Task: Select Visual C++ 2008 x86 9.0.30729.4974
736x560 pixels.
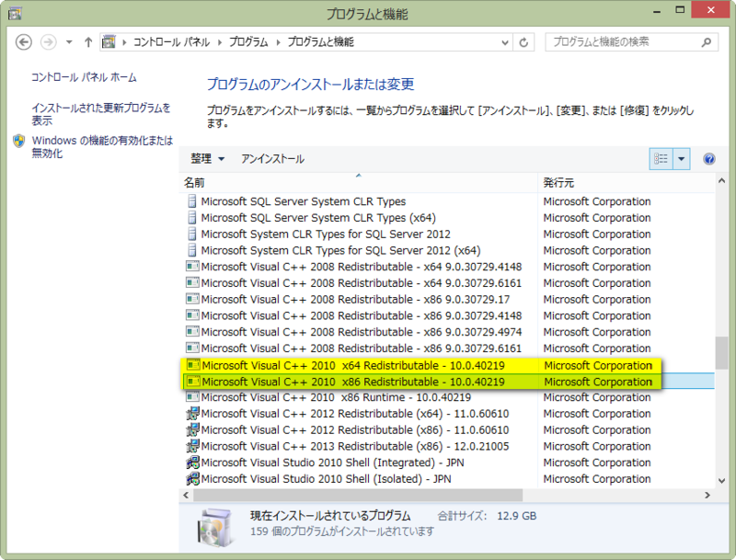Action: pyautogui.click(x=447, y=332)
